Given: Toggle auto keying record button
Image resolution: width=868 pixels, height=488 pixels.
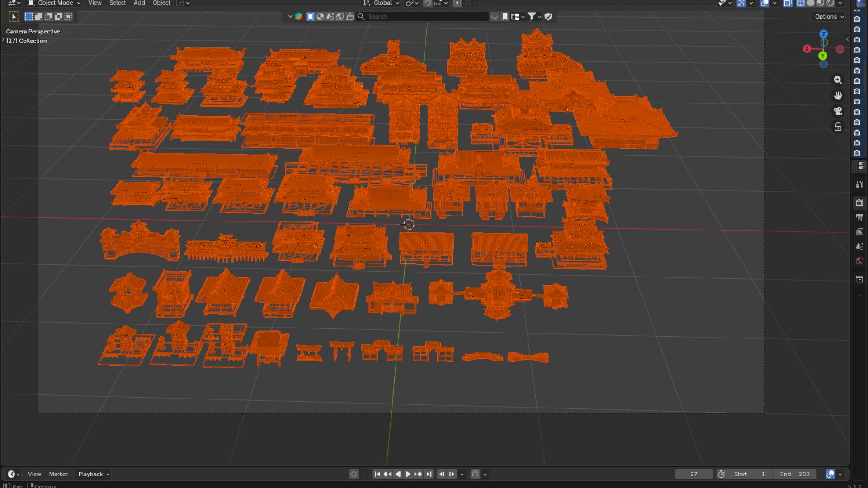Looking at the screenshot, I should (x=354, y=474).
